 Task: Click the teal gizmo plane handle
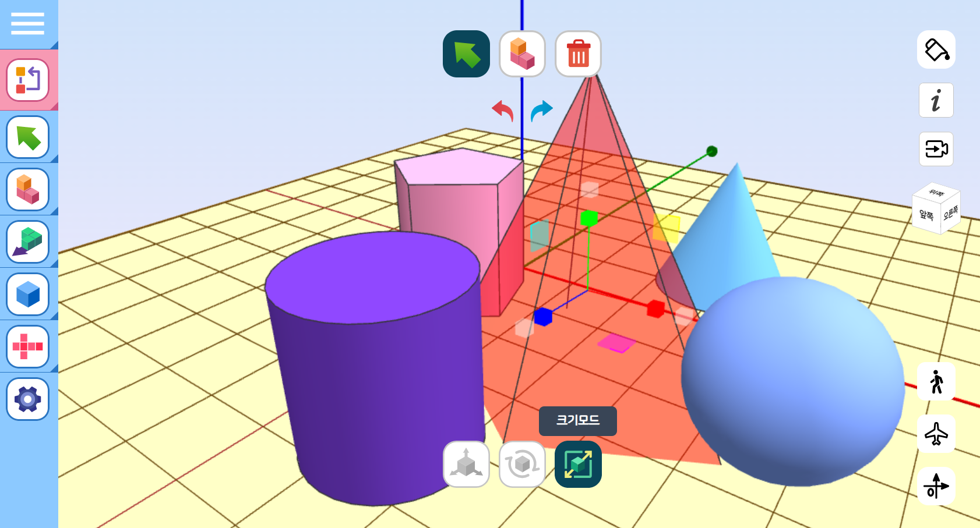[540, 235]
